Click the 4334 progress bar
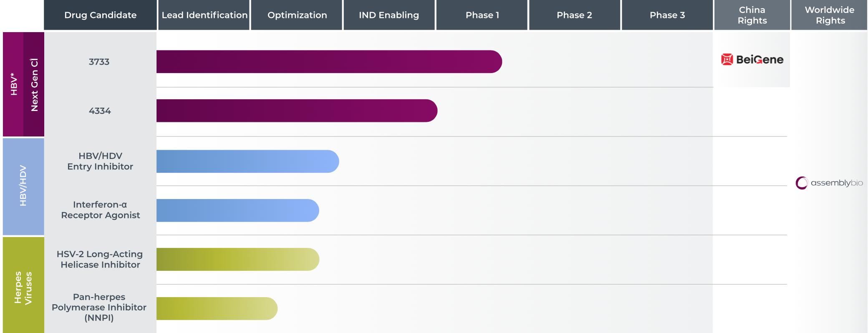The image size is (868, 333). click(x=297, y=111)
